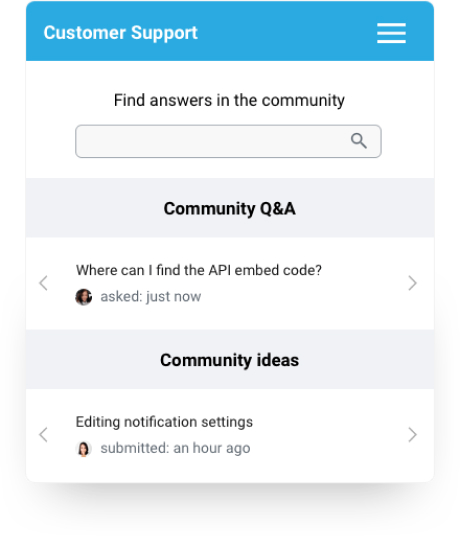Click the Community Q&A card body
The height and width of the screenshot is (538, 460).
(x=230, y=284)
